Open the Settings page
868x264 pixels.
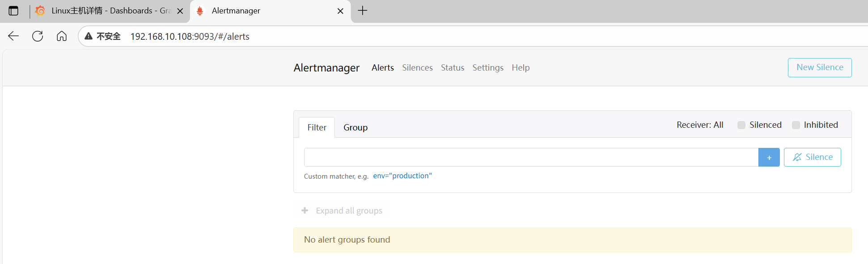point(488,67)
